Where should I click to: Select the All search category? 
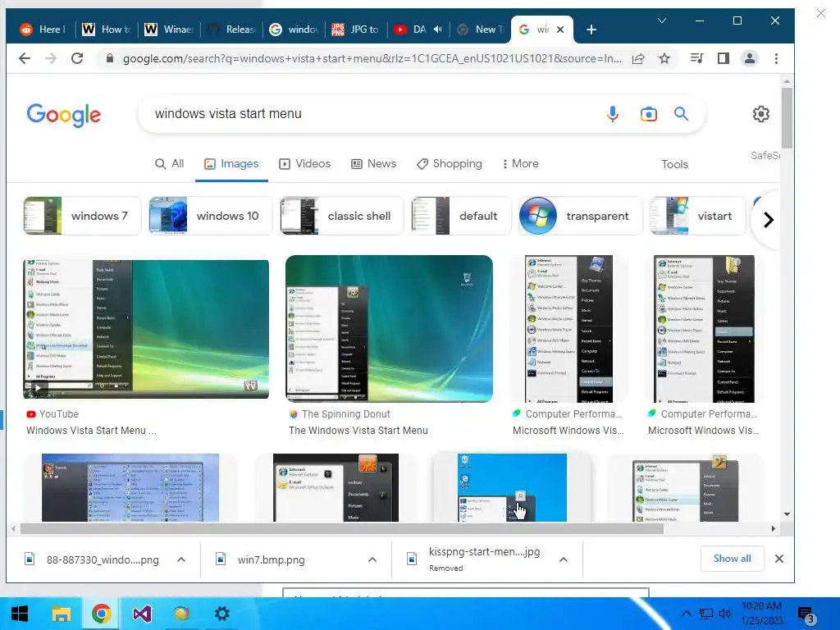(169, 164)
